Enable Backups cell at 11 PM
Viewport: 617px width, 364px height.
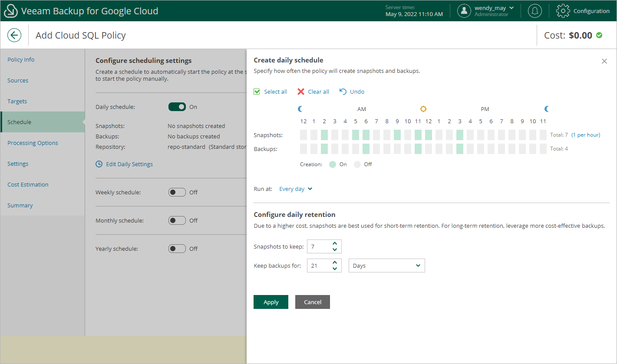click(543, 149)
